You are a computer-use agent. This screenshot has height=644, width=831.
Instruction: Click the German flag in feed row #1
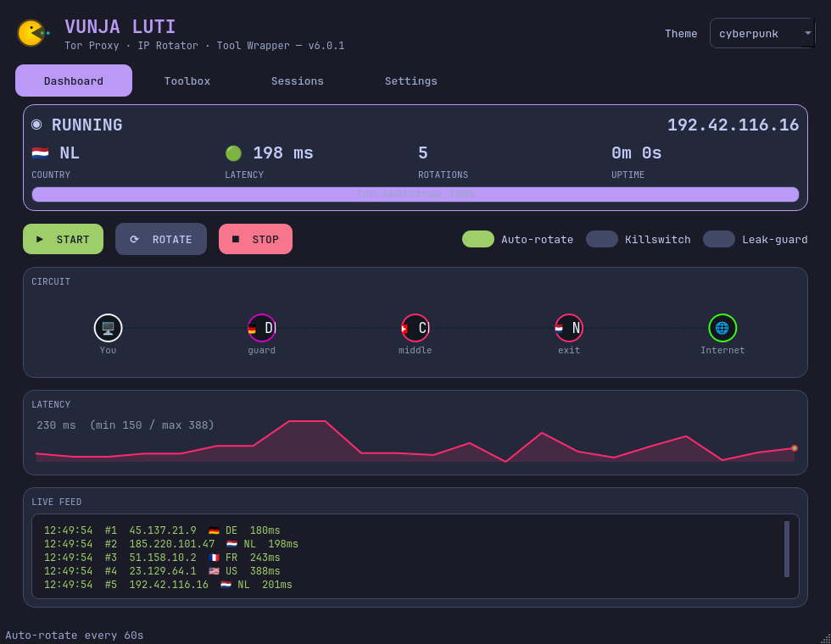(x=214, y=530)
